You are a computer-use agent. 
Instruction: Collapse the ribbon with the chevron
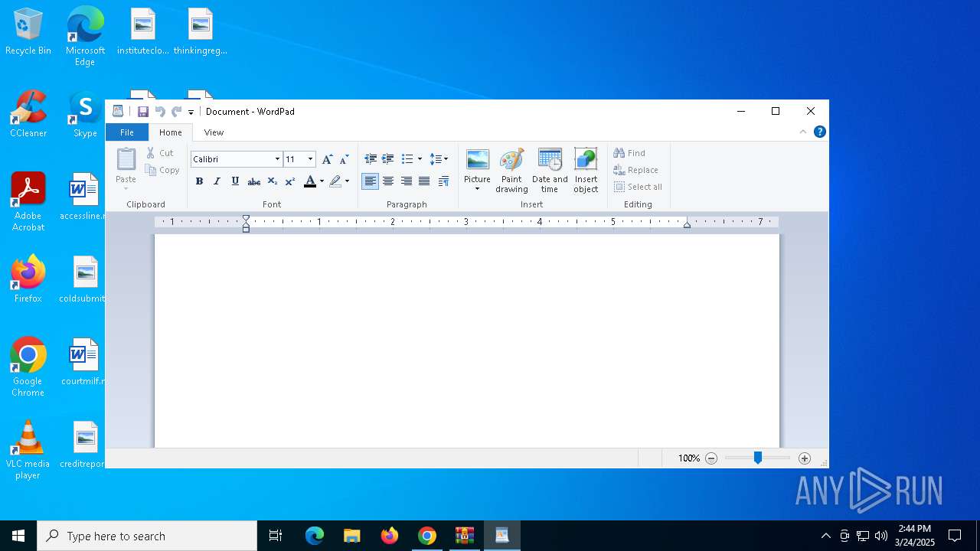tap(803, 132)
